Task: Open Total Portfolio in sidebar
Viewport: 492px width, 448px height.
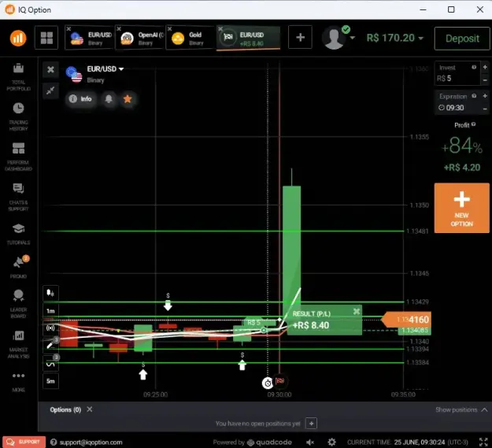Action: [x=18, y=77]
